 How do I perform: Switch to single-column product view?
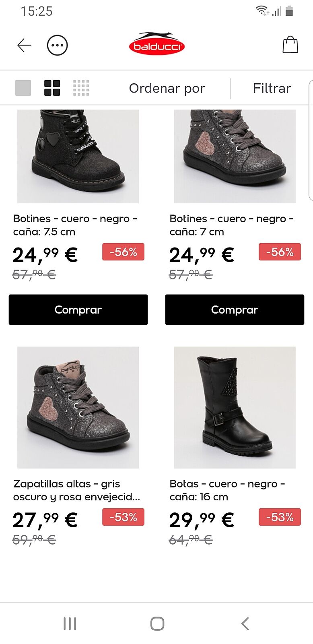23,88
